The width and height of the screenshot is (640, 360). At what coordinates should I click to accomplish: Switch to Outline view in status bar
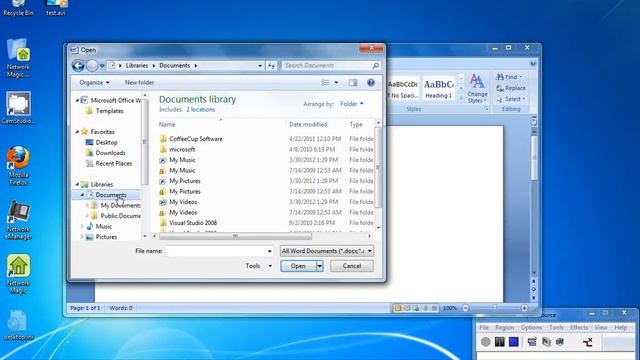pos(425,308)
